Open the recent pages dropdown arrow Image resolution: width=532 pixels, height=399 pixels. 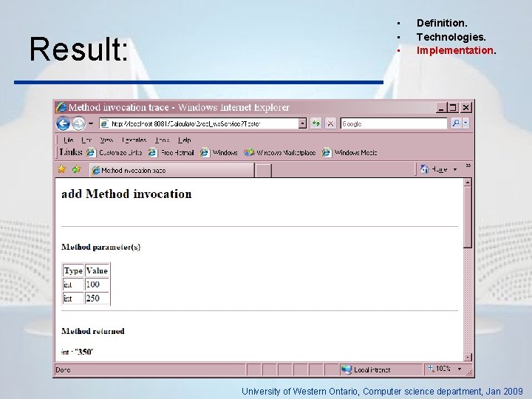coord(91,123)
